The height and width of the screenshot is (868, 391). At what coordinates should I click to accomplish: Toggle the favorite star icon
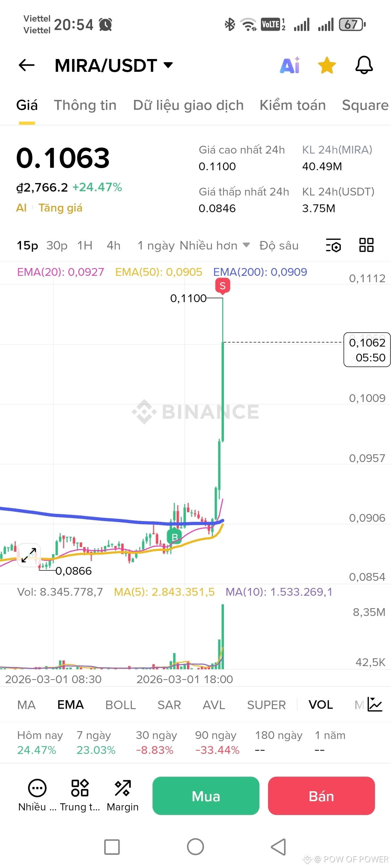tap(327, 65)
